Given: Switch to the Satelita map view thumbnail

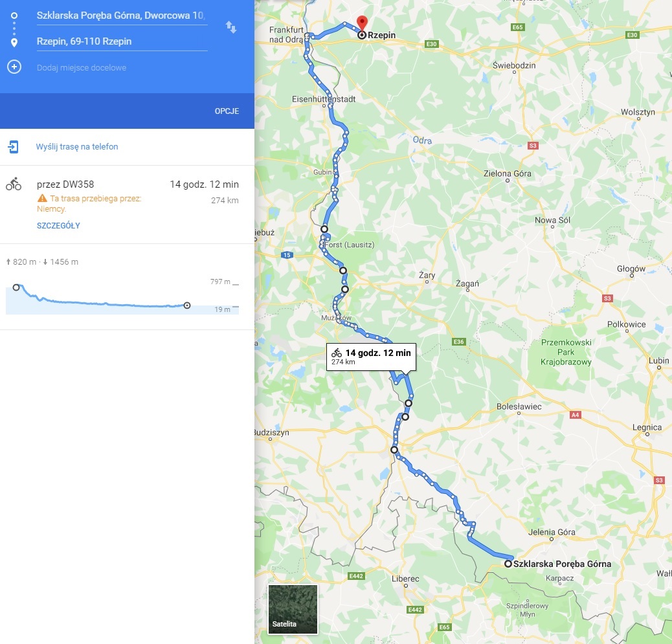Looking at the screenshot, I should tap(293, 609).
